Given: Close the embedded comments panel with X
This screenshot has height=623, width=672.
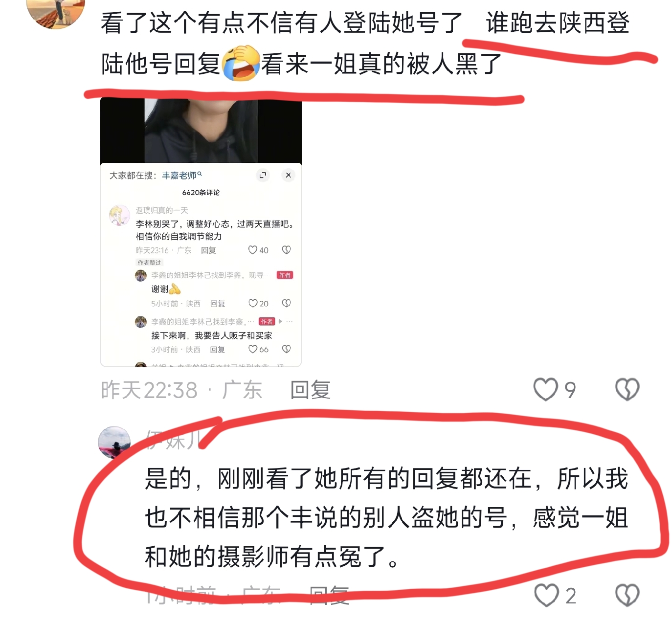Looking at the screenshot, I should click(288, 175).
